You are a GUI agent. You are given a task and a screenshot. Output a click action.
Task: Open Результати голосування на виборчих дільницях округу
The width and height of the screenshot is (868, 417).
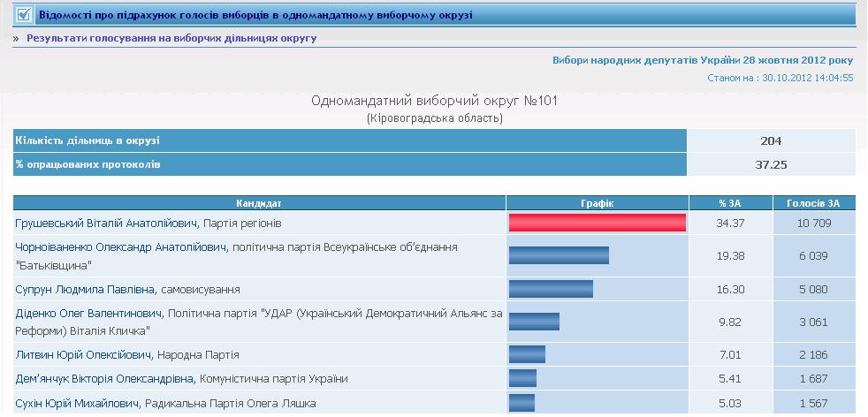pyautogui.click(x=171, y=39)
